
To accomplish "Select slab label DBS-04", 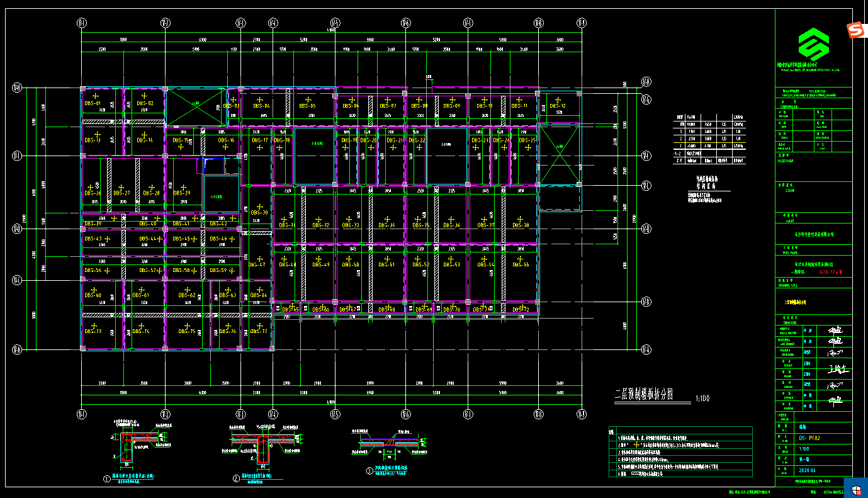I will tap(261, 106).
